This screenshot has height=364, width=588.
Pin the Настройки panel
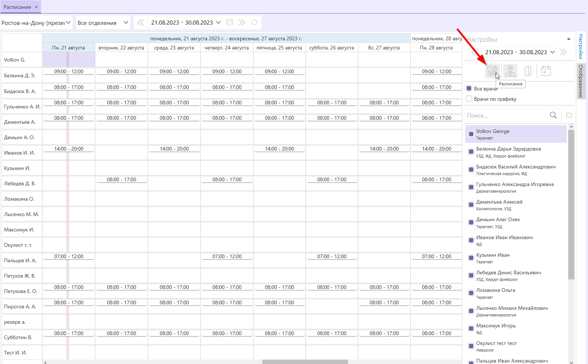[x=569, y=39]
